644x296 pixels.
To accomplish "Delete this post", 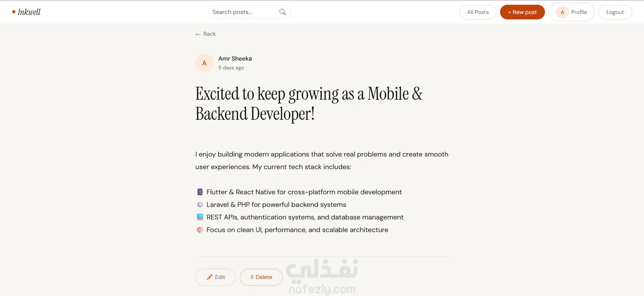I will click(x=261, y=277).
